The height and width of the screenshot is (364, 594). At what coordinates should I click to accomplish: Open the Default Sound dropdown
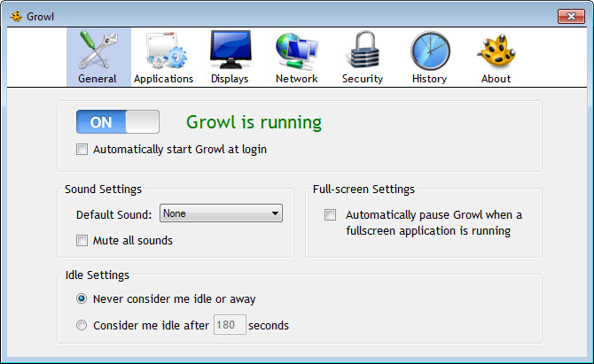(222, 213)
